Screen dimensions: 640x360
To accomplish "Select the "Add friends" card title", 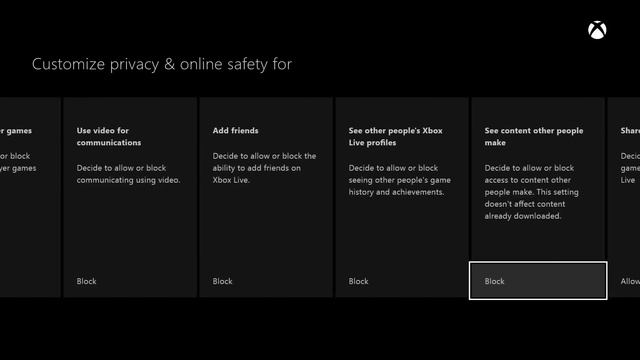I will coord(236,131).
